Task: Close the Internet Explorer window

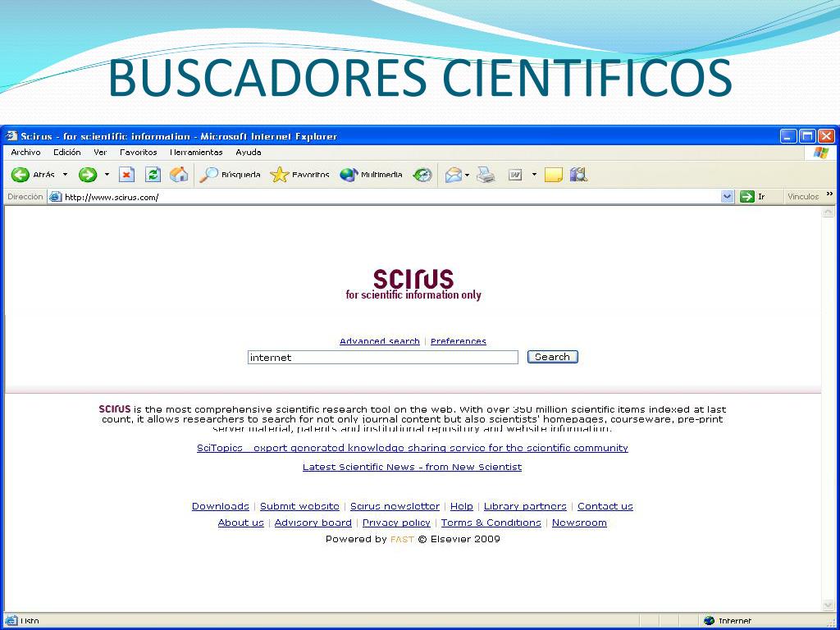Action: coord(827,136)
